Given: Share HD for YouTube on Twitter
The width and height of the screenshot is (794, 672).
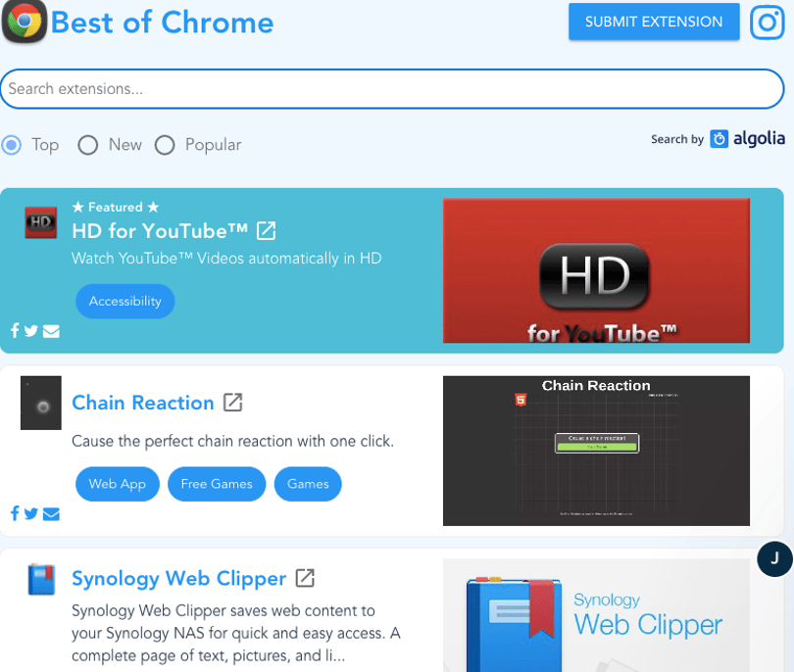Looking at the screenshot, I should click(x=31, y=331).
